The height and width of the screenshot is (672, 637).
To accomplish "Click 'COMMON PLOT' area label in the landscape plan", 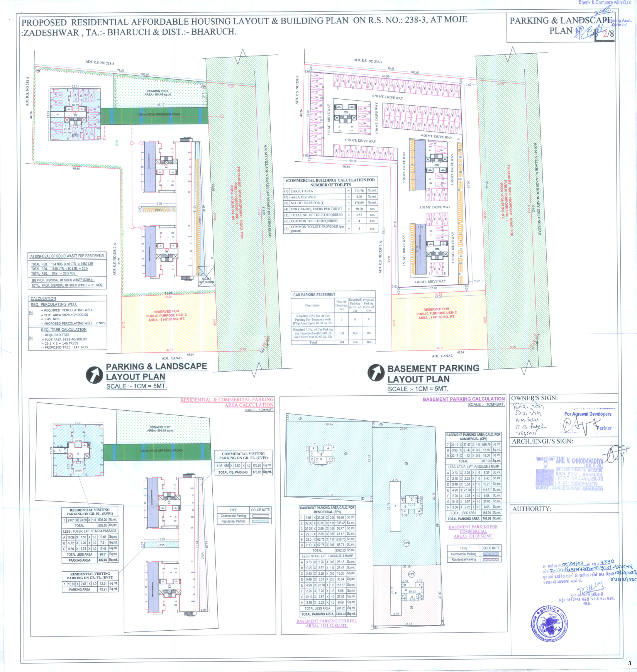I will pos(158,93).
